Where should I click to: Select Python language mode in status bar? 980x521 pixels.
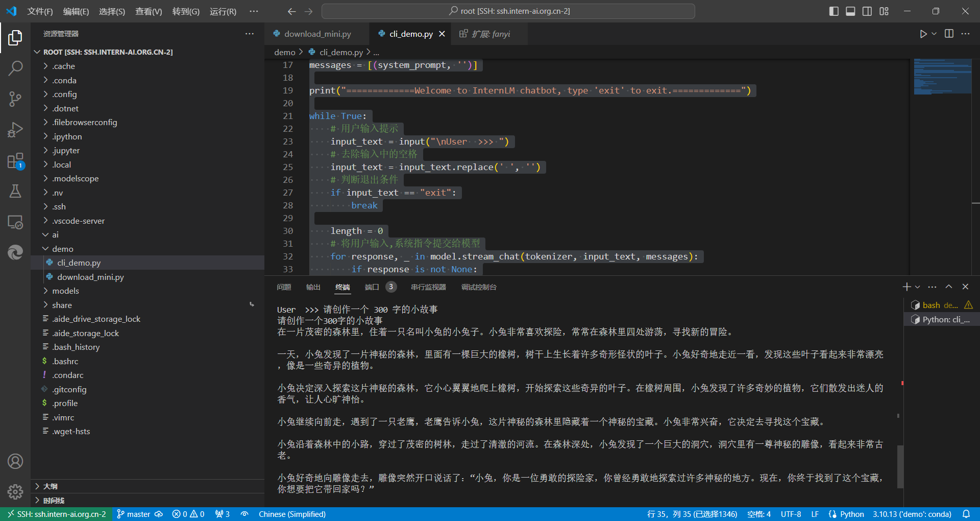[851, 514]
